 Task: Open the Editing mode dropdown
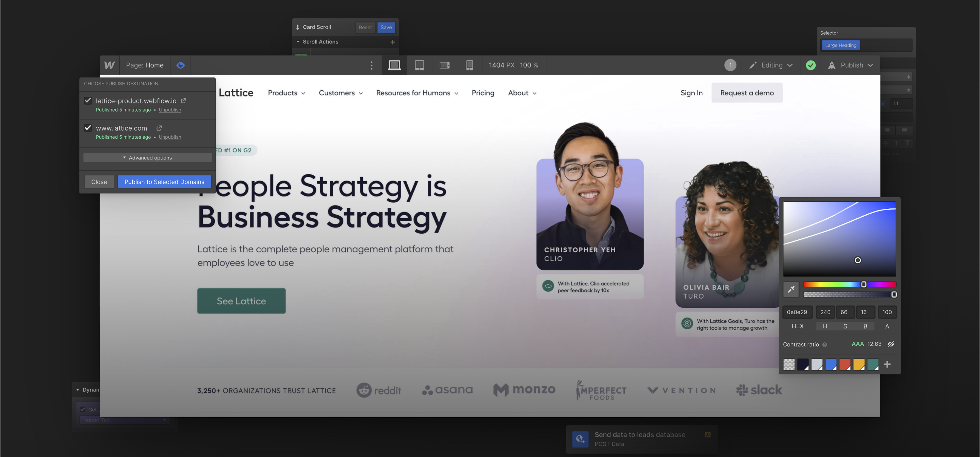pos(771,65)
